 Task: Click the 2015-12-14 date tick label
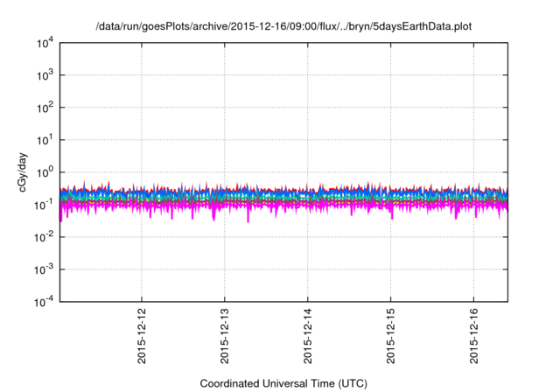[308, 336]
